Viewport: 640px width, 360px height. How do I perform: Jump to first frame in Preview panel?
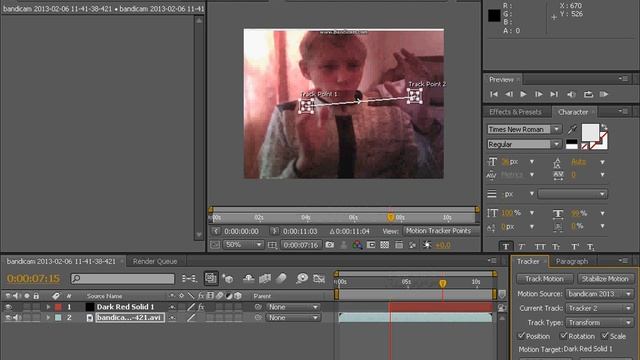(x=494, y=94)
